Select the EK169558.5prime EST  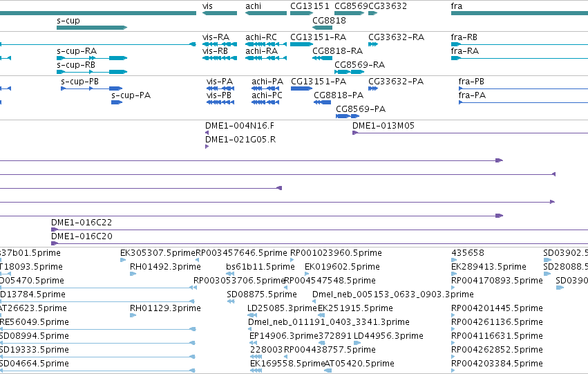pos(256,371)
